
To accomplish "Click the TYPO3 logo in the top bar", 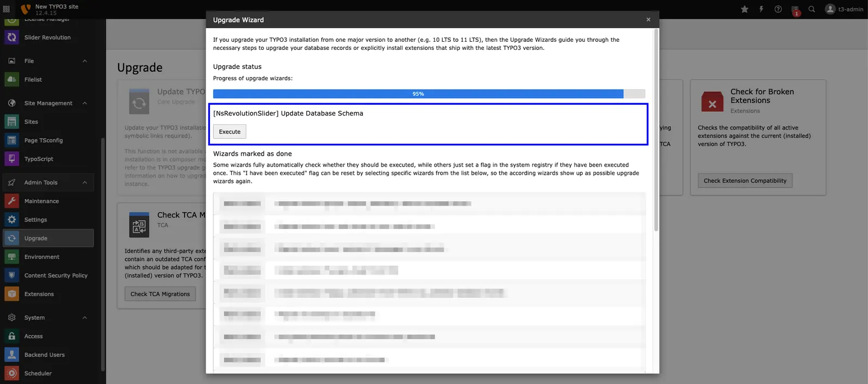I will coord(25,9).
